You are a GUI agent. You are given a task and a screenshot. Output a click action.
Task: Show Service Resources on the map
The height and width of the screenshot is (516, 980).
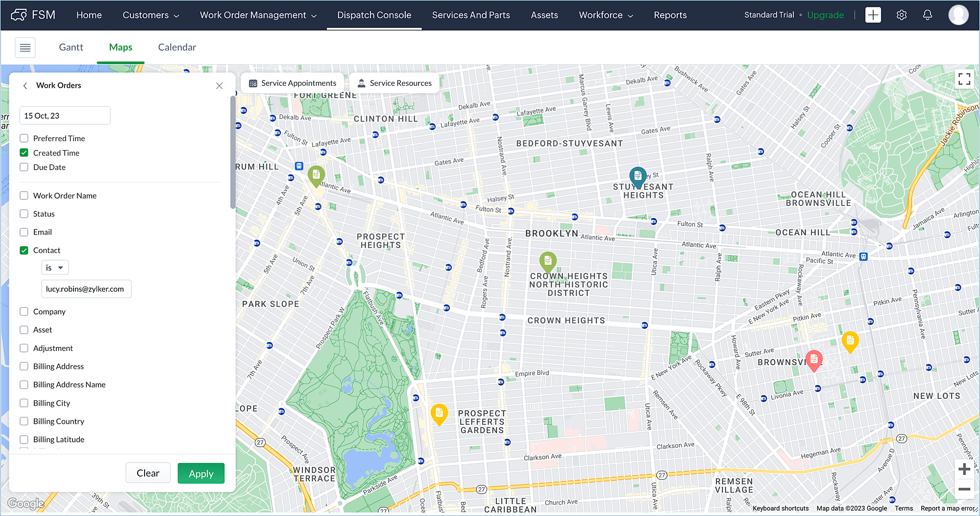(394, 83)
